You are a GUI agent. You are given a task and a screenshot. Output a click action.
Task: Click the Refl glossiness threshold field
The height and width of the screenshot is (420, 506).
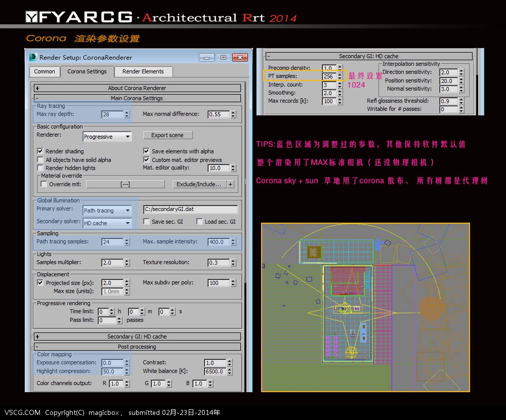[x=449, y=101]
